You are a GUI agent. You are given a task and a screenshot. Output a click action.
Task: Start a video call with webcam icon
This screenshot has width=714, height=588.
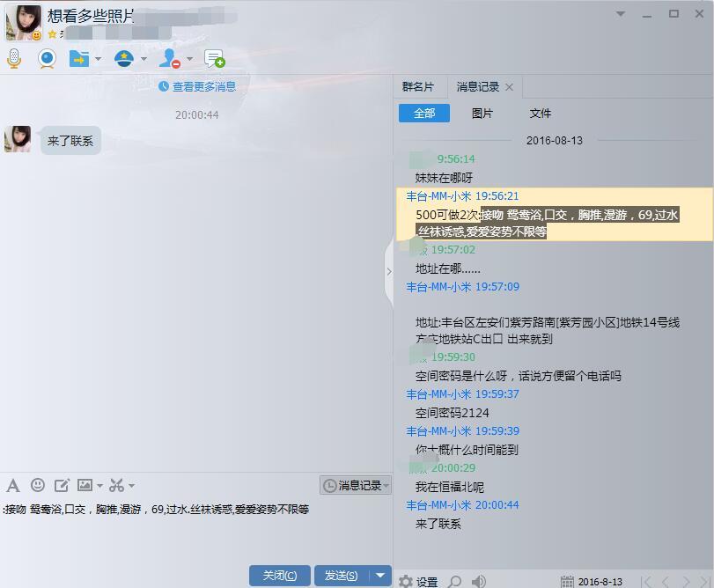pyautogui.click(x=47, y=59)
